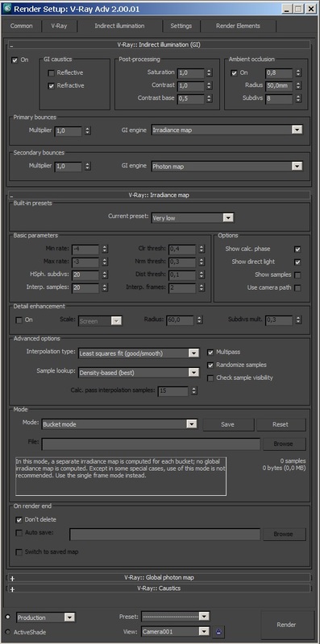
Task: Click the Contrast base value field
Action: click(x=191, y=99)
